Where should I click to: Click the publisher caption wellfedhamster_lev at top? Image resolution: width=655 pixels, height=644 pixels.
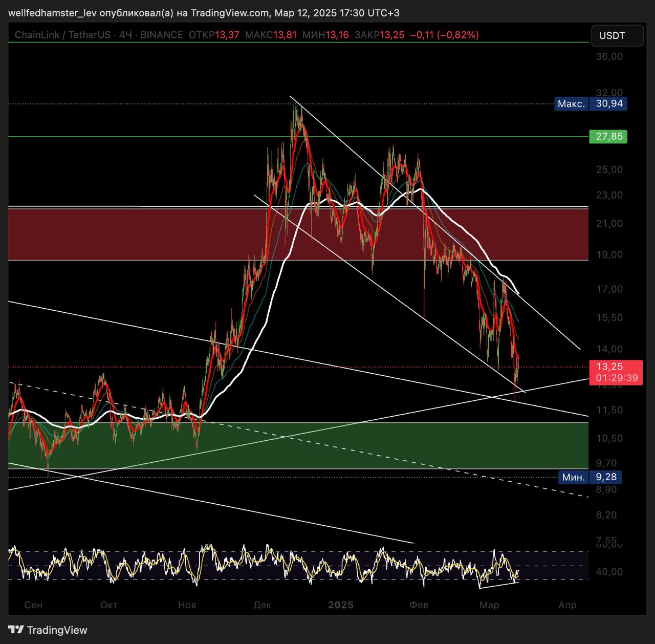(52, 13)
